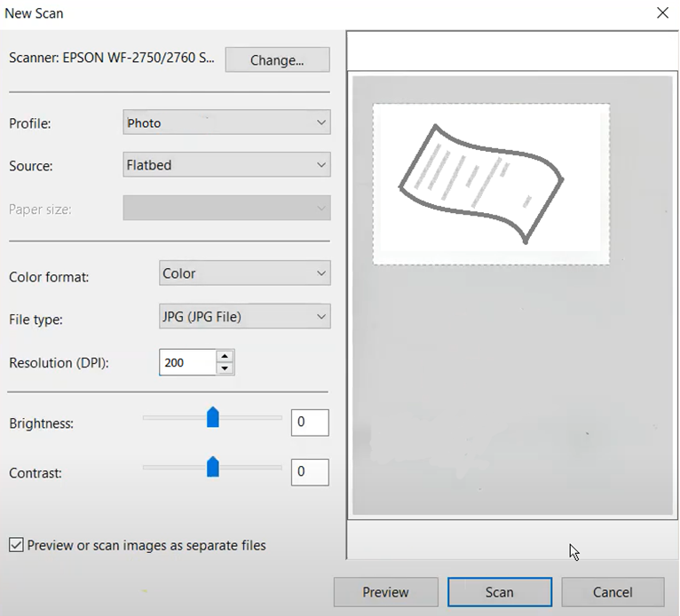Screen dimensions: 680x616
Task: Open the Color format dropdown
Action: click(x=245, y=272)
